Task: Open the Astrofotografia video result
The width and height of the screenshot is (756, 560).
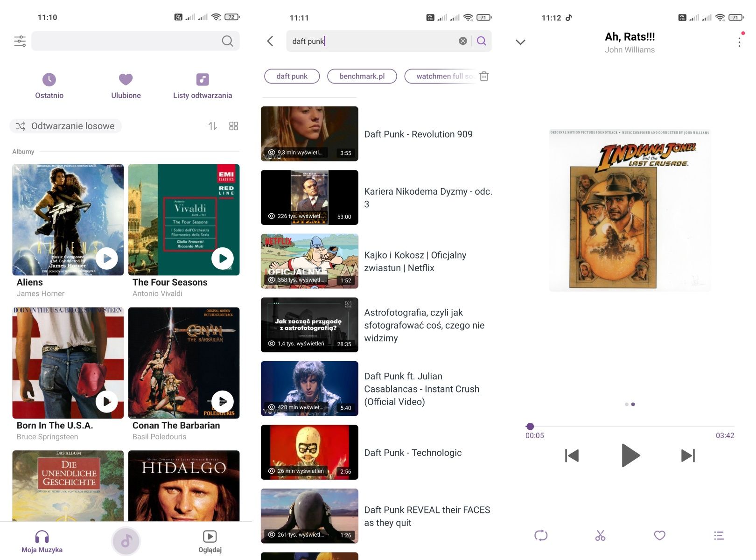Action: click(x=377, y=325)
